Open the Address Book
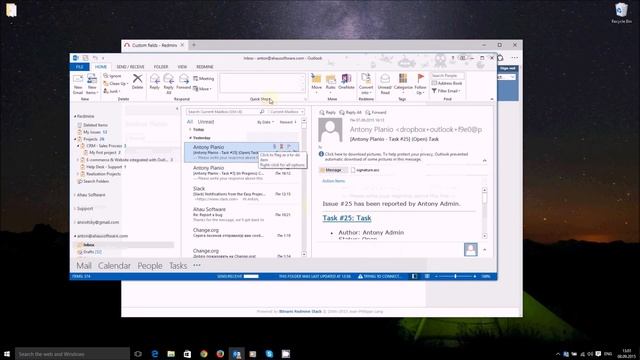 tap(447, 83)
